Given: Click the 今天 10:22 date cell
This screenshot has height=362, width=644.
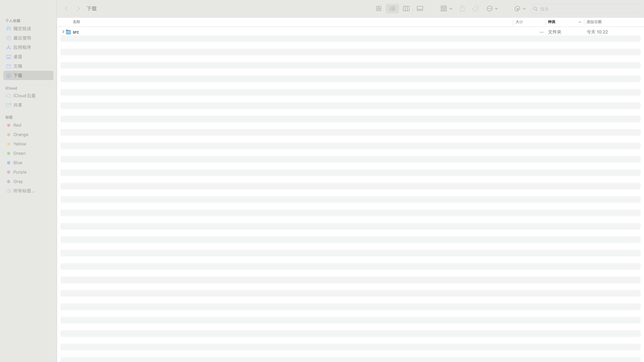Looking at the screenshot, I should tap(597, 32).
